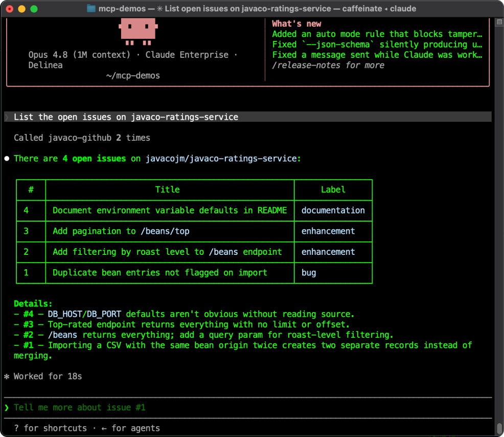Click the '#4 — DB_HOST/DB_PORT defaults' detail line
The height and width of the screenshot is (437, 504).
pyautogui.click(x=184, y=314)
